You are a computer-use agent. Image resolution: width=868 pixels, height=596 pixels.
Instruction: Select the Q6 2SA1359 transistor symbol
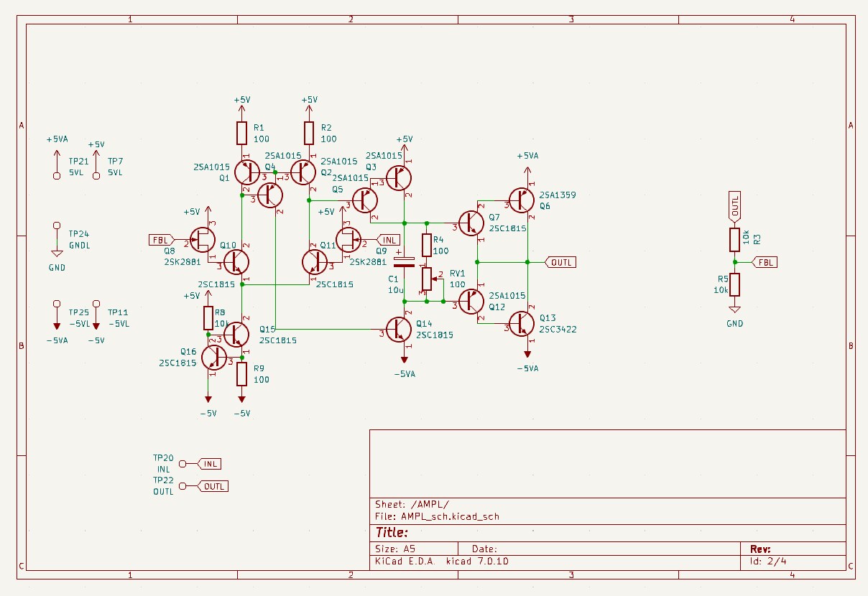click(521, 200)
